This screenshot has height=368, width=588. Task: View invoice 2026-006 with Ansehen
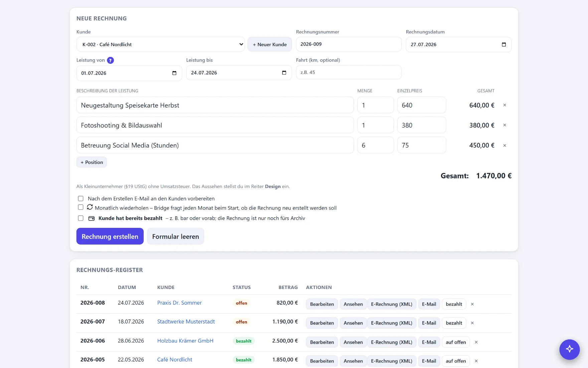coord(353,342)
